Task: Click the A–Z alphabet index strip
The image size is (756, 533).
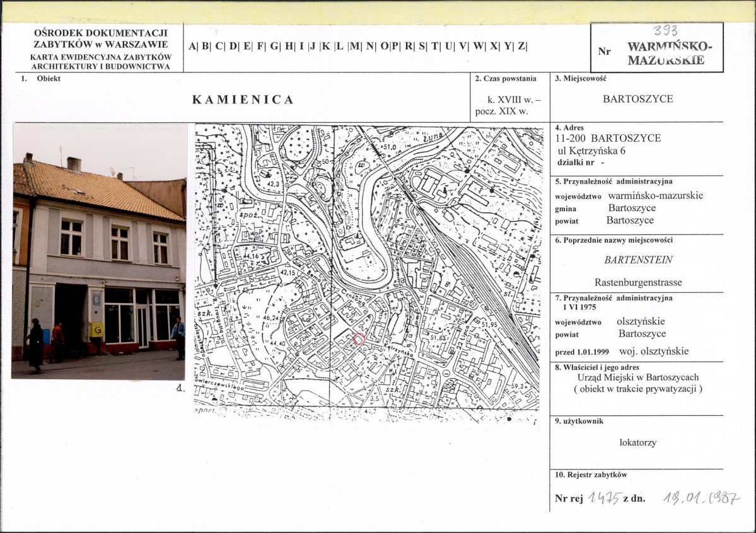Action: (358, 46)
